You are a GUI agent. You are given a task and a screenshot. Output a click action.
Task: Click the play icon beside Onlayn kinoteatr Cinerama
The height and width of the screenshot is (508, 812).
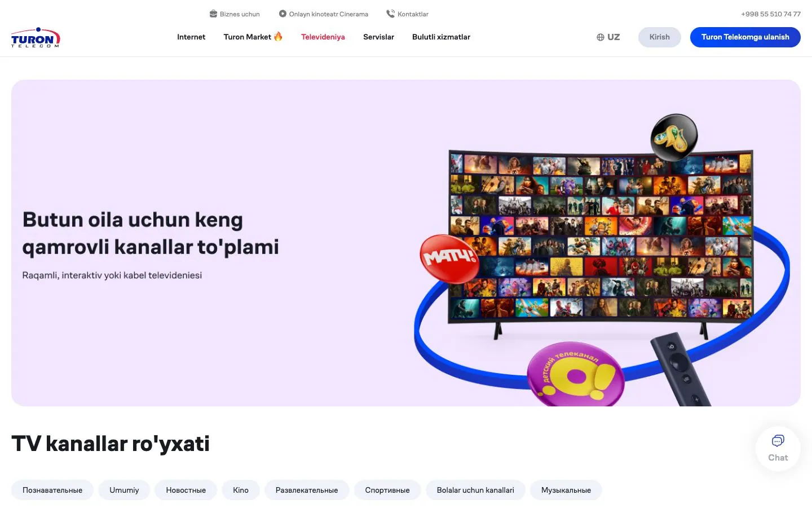tap(283, 14)
